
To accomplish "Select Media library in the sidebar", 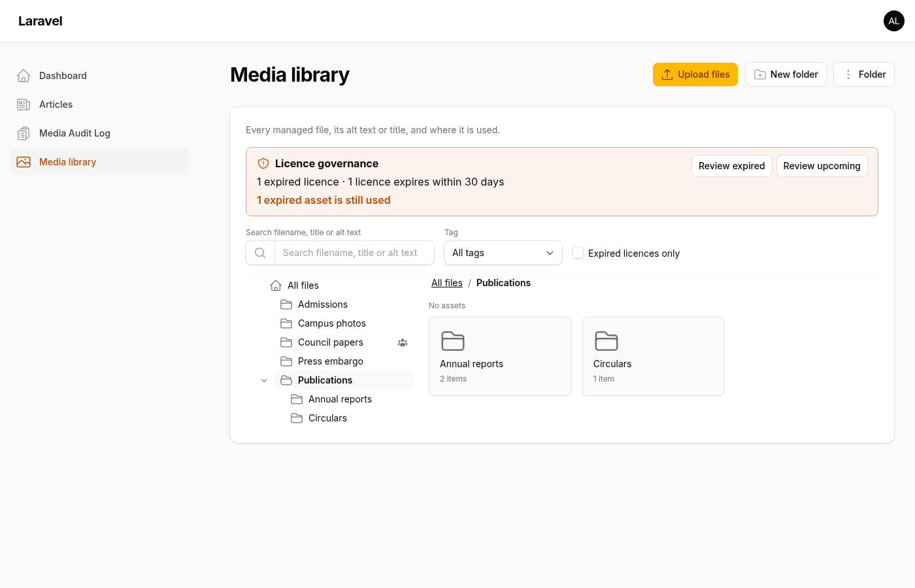I will pyautogui.click(x=99, y=162).
